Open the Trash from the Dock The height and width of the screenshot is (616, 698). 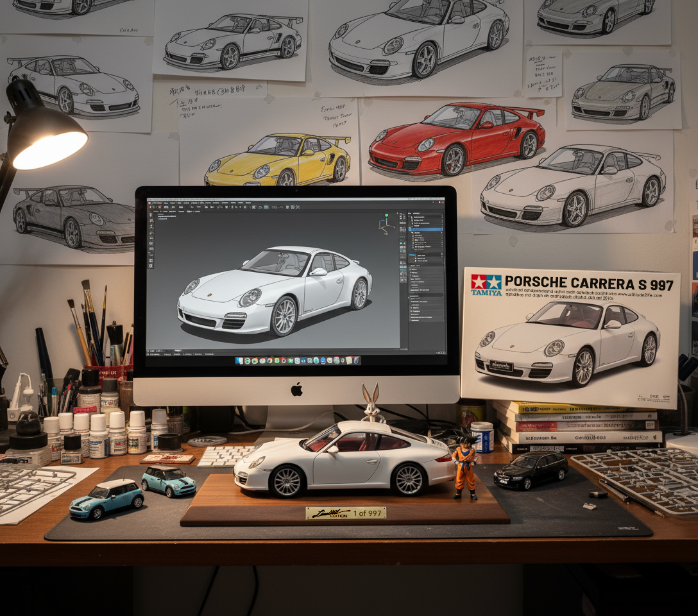tap(357, 361)
